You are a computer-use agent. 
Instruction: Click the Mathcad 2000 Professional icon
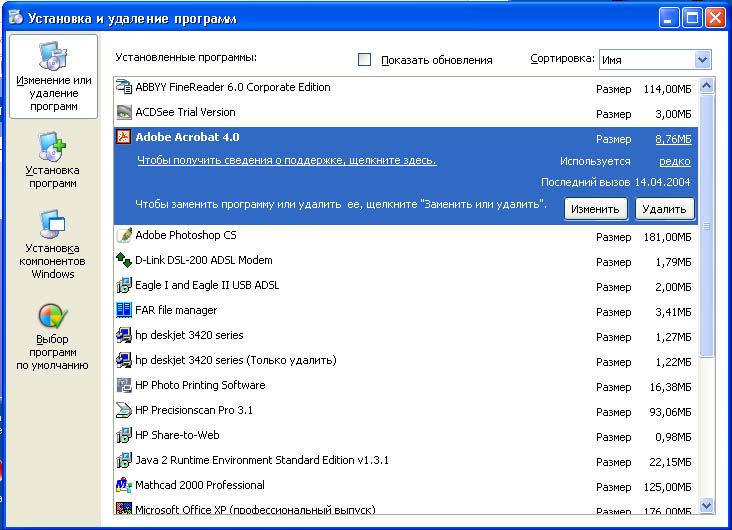tap(124, 485)
